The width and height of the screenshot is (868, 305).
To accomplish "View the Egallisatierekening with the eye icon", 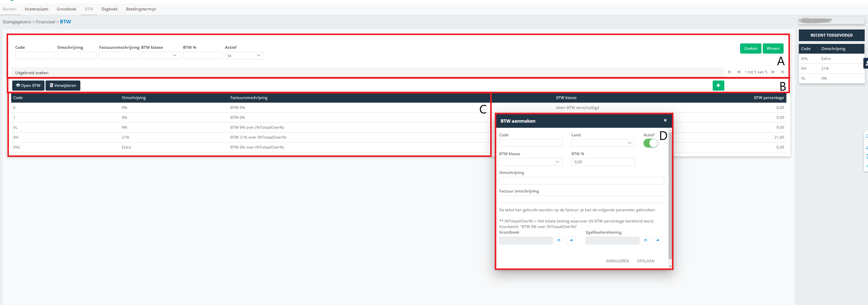I will (645, 240).
